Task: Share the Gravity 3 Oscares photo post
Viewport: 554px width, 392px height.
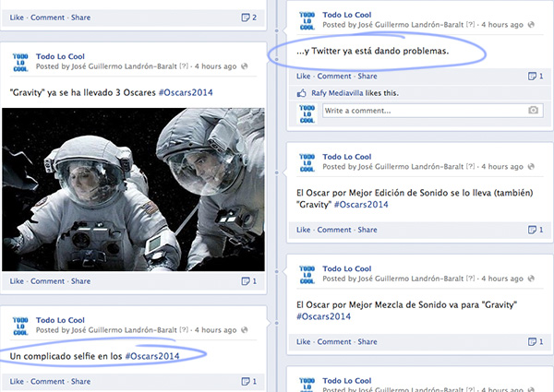Action: pos(80,281)
